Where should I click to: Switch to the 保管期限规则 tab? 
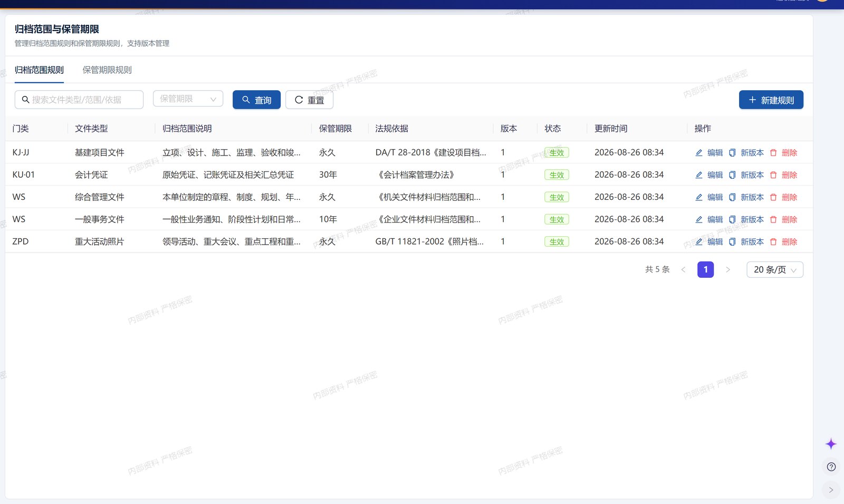pos(107,70)
